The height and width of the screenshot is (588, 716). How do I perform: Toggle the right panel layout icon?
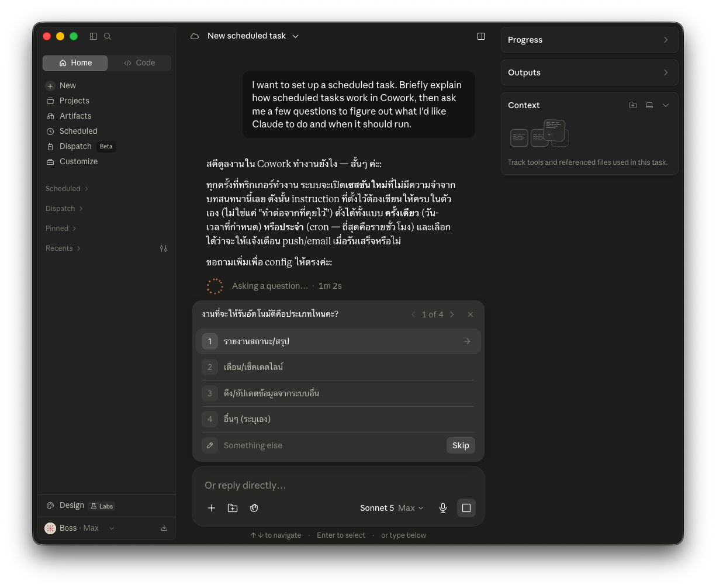pos(481,36)
